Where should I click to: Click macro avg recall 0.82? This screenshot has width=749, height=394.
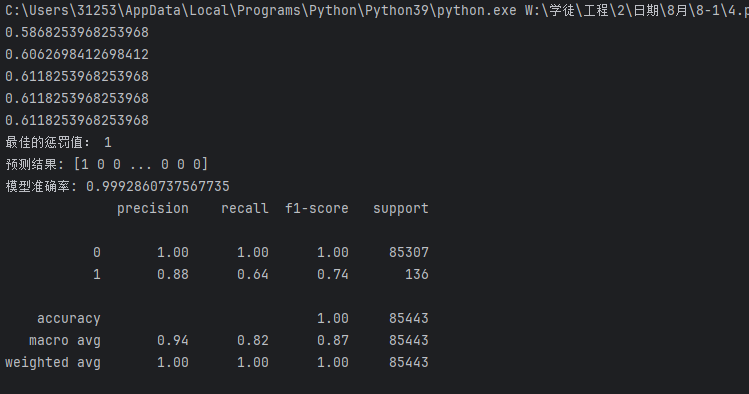point(253,341)
